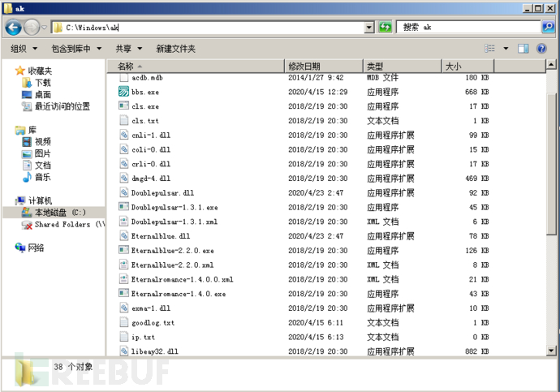Select the Doublepulsar-1.3.1.xml file icon

(123, 222)
